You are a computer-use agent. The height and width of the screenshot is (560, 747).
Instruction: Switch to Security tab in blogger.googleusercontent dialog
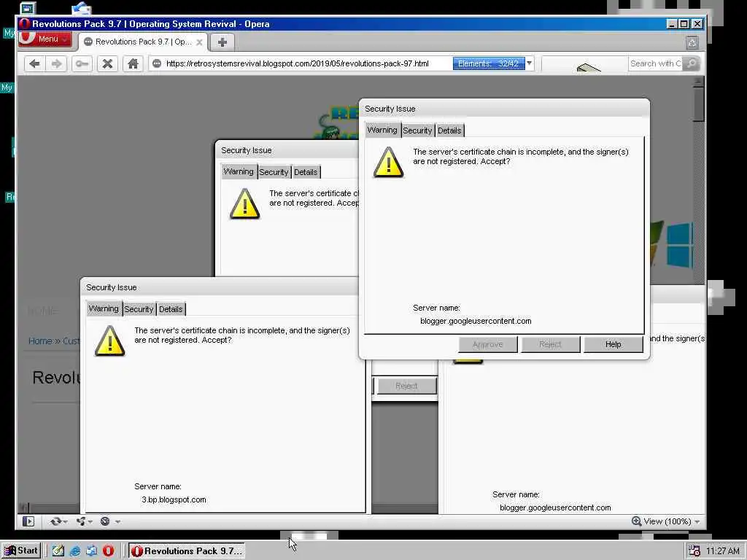point(417,131)
